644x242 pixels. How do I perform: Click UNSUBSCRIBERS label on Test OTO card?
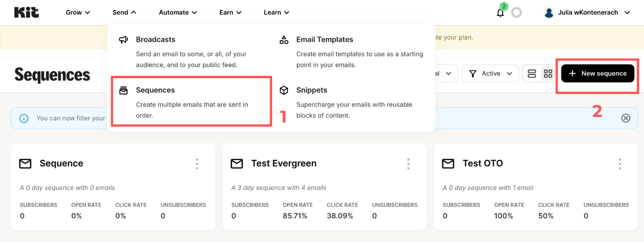tap(606, 205)
